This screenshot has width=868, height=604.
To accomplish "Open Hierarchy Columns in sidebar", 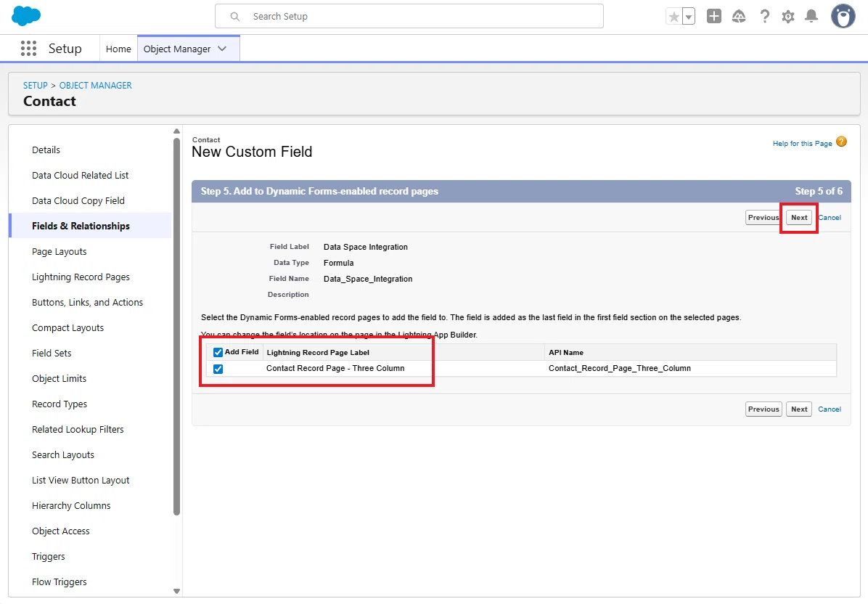I will [71, 506].
